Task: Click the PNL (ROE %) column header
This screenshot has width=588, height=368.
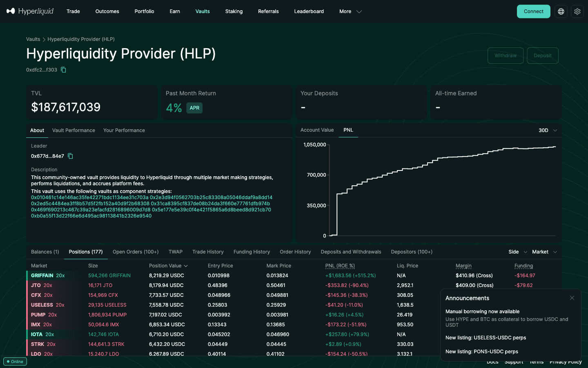Action: 340,266
